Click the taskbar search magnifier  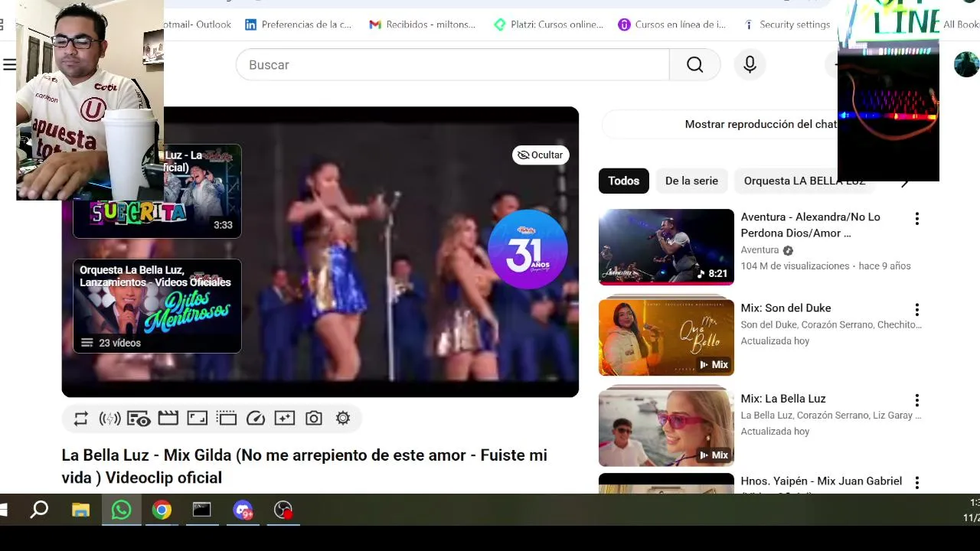click(x=39, y=510)
